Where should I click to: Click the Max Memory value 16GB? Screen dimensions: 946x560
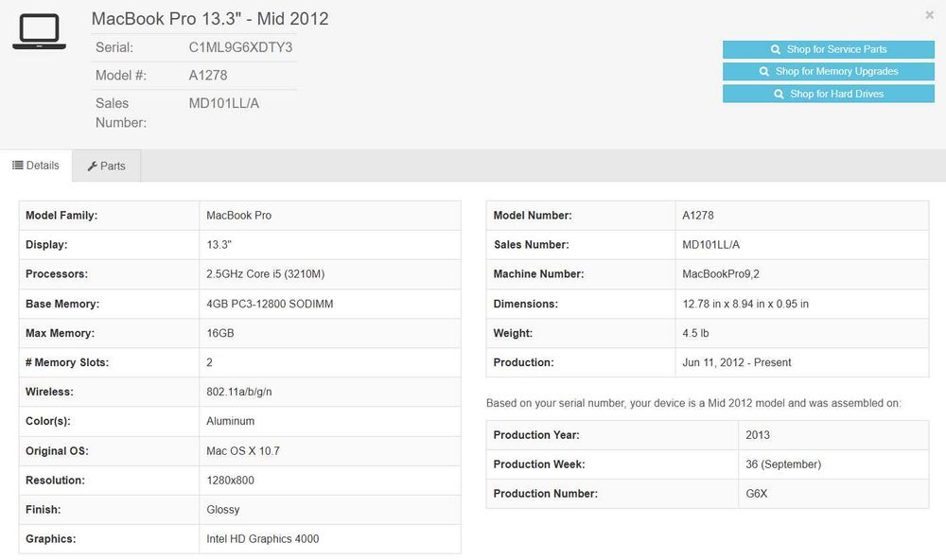coord(220,333)
